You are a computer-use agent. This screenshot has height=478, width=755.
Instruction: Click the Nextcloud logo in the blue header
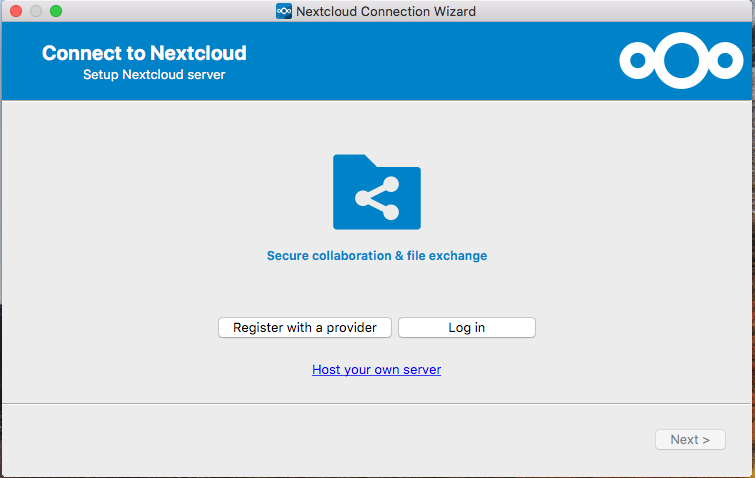[680, 61]
